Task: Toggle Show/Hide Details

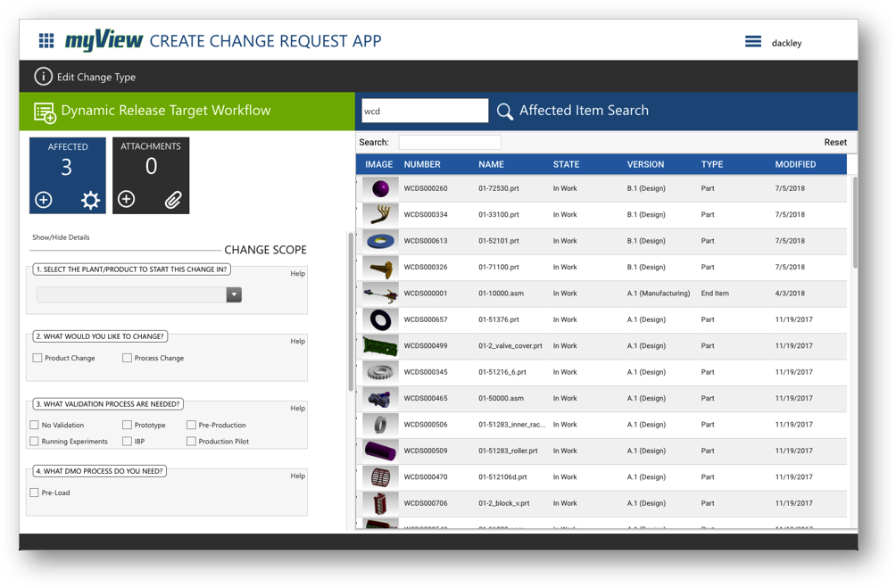Action: (61, 237)
